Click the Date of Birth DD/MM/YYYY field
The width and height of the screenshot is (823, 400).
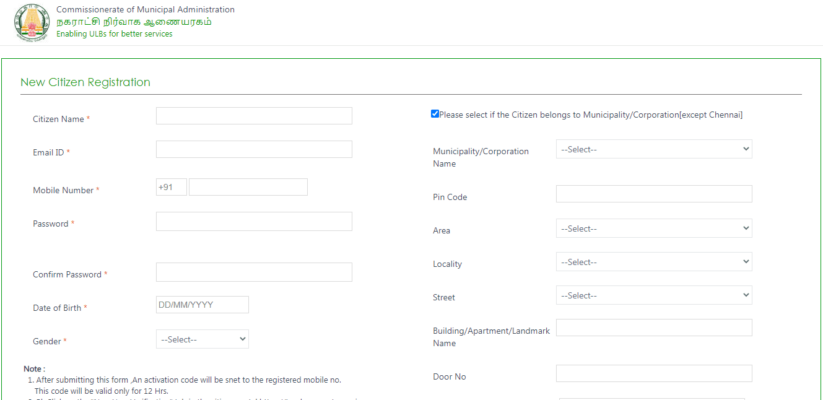click(x=202, y=304)
